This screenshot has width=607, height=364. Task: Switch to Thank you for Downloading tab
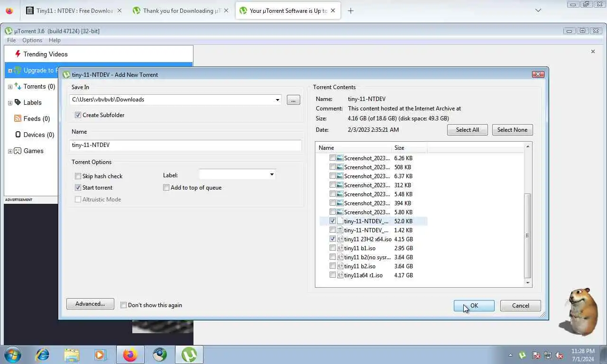coord(181,10)
